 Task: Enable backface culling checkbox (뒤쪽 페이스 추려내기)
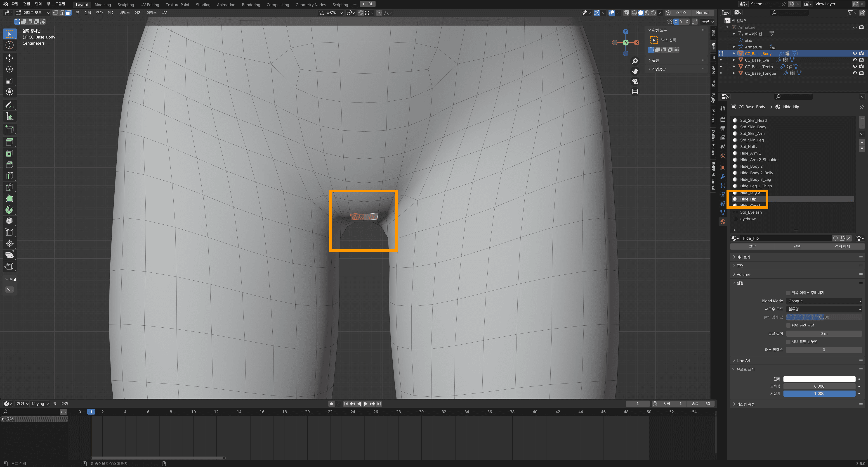point(788,293)
